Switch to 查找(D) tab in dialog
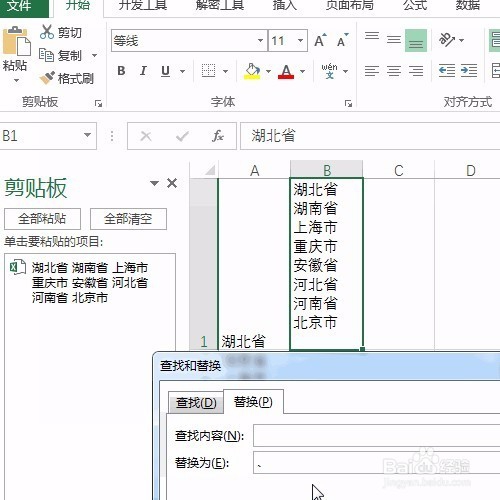500x500 pixels. point(196,403)
